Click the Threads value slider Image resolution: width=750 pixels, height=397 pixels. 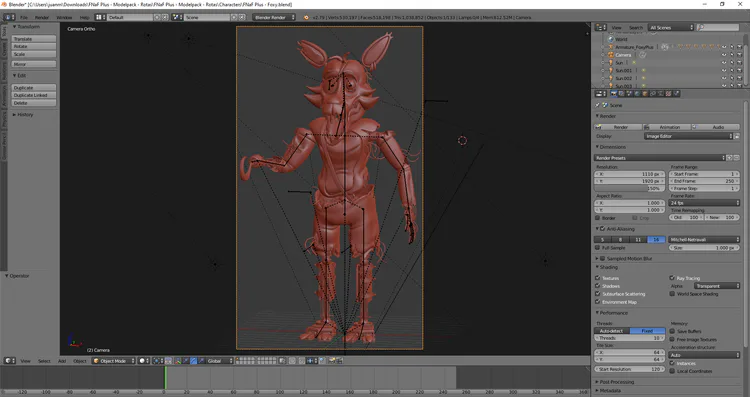point(629,338)
